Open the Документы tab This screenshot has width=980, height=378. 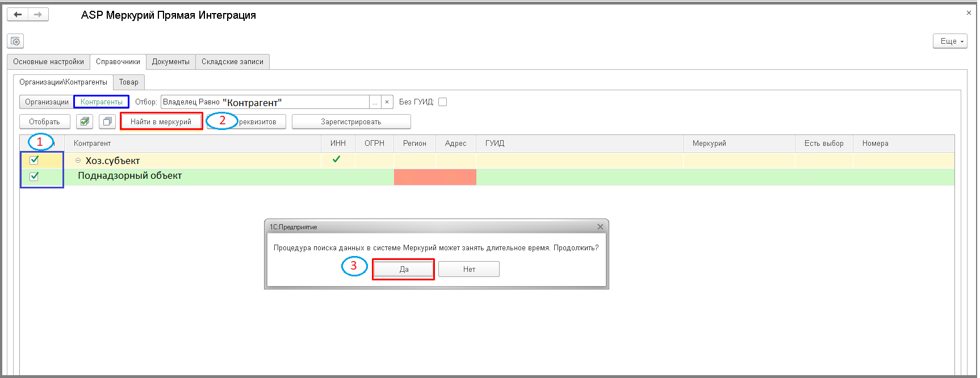pos(171,62)
